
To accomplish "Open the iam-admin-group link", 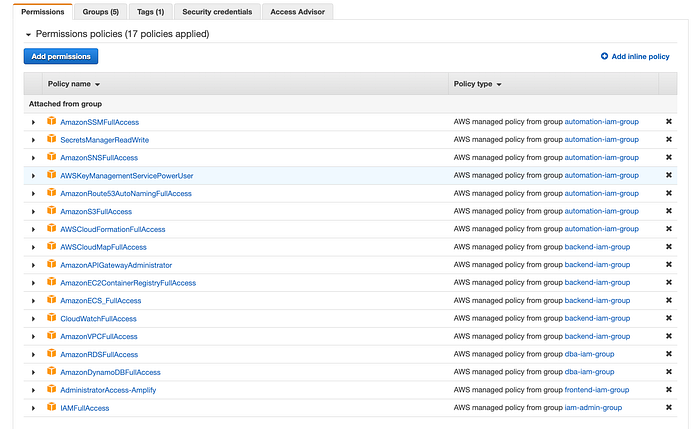I will pyautogui.click(x=593, y=407).
